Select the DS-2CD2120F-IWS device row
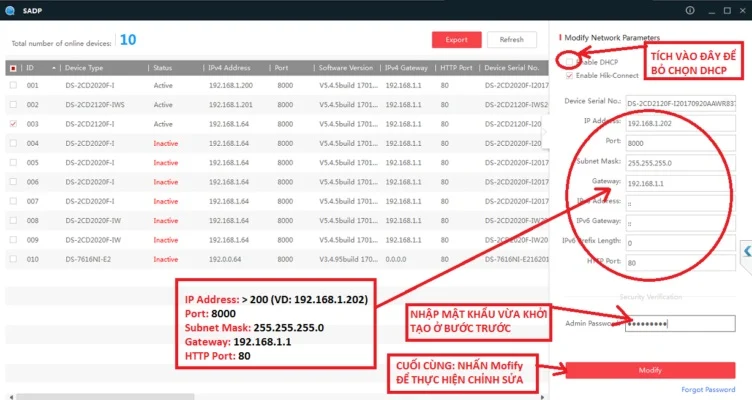The image size is (752, 400). [x=277, y=105]
